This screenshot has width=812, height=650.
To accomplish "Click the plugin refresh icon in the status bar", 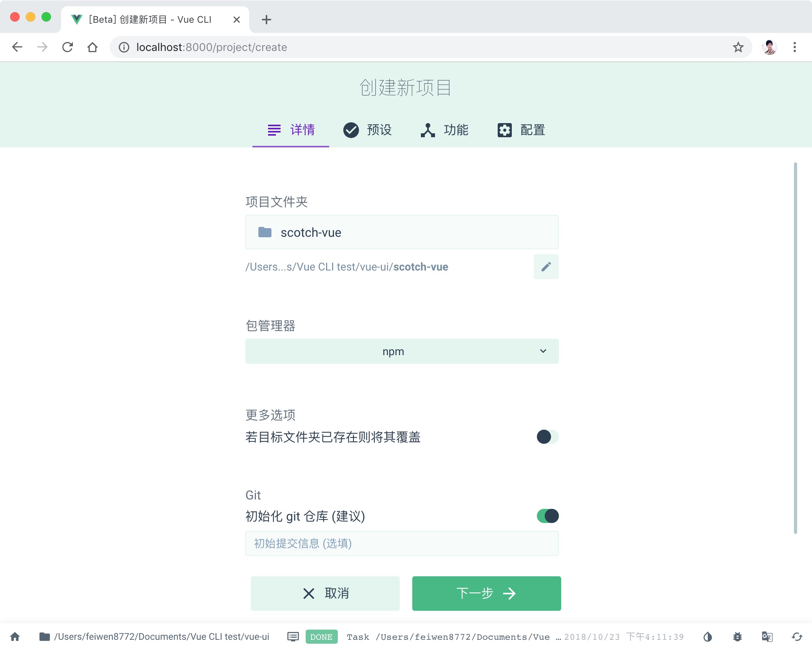I will click(797, 637).
